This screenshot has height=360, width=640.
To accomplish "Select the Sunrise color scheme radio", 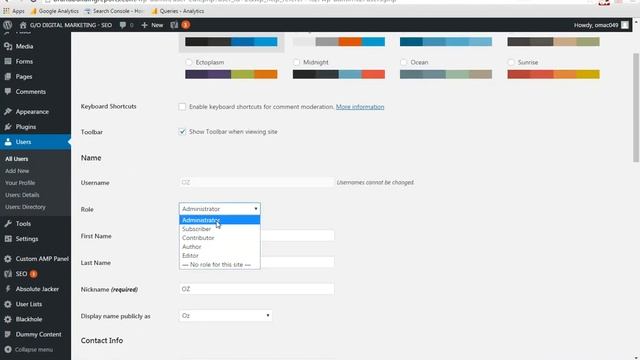I will coord(511,62).
